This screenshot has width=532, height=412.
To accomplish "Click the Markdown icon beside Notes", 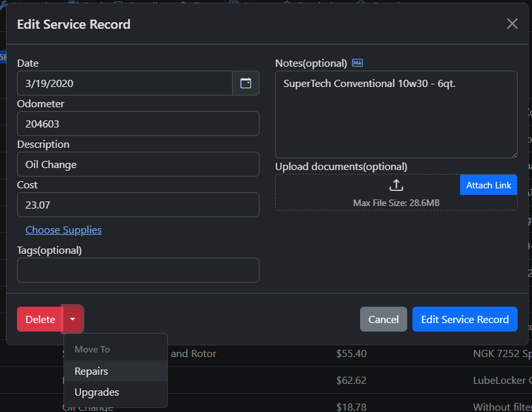I will click(x=357, y=63).
